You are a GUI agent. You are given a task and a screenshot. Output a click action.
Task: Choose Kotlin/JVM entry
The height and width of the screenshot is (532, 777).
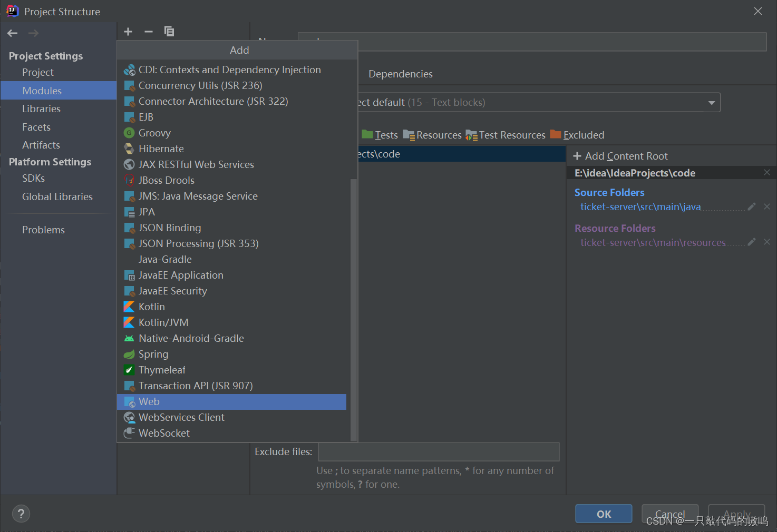[x=231, y=322]
